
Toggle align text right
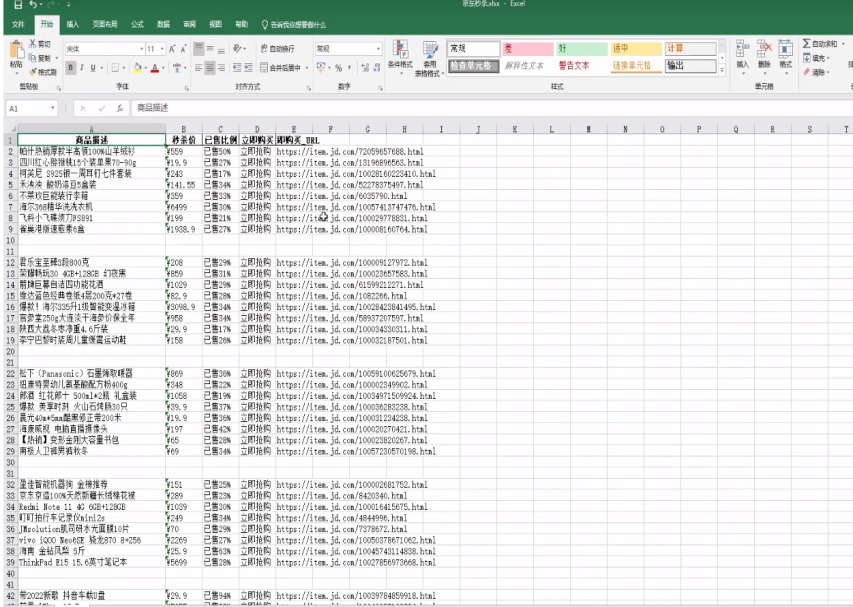pos(221,68)
